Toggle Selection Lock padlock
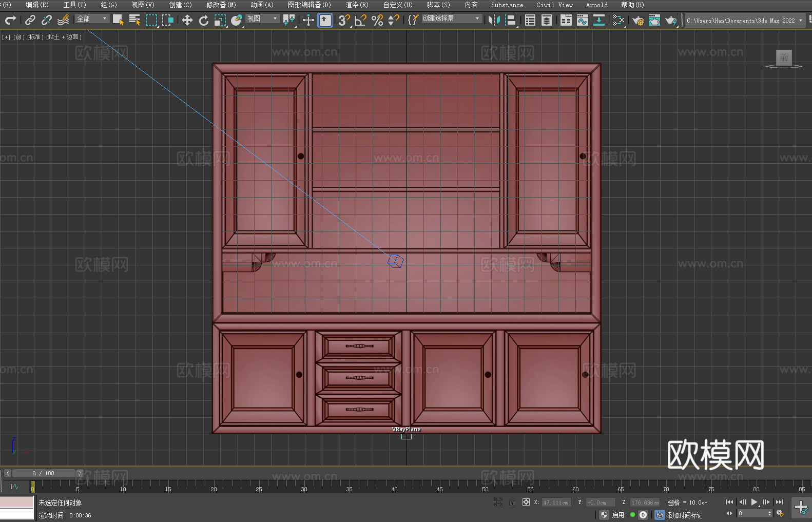 [x=512, y=502]
